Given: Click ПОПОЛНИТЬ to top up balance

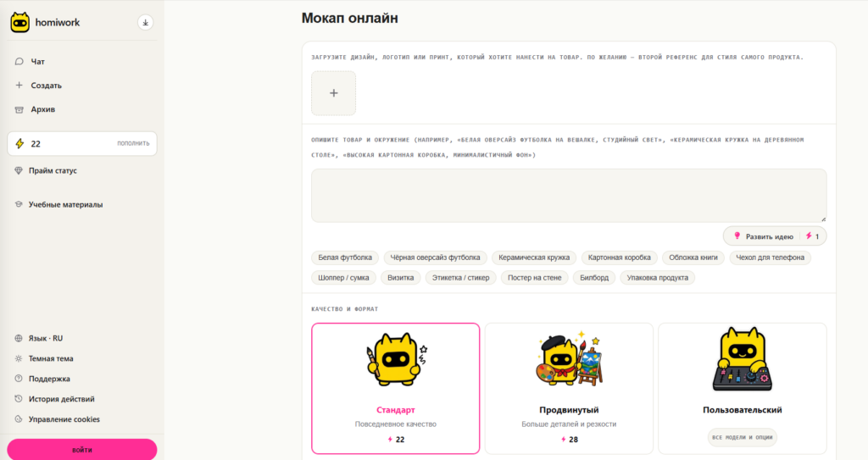Looking at the screenshot, I should point(133,143).
